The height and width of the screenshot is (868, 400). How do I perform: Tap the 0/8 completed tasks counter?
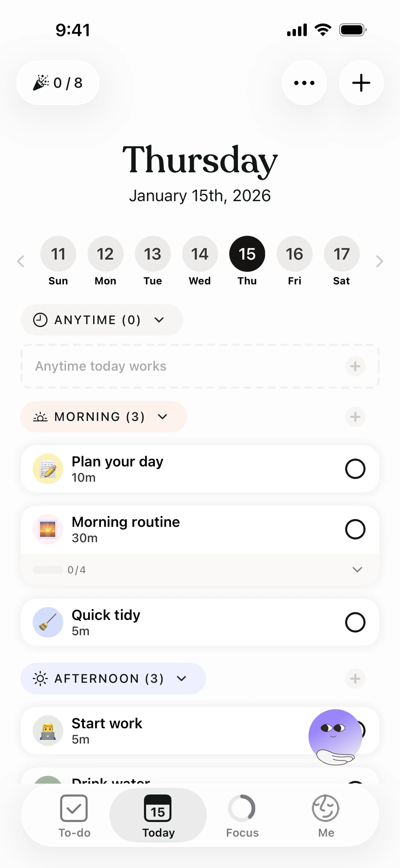(58, 83)
